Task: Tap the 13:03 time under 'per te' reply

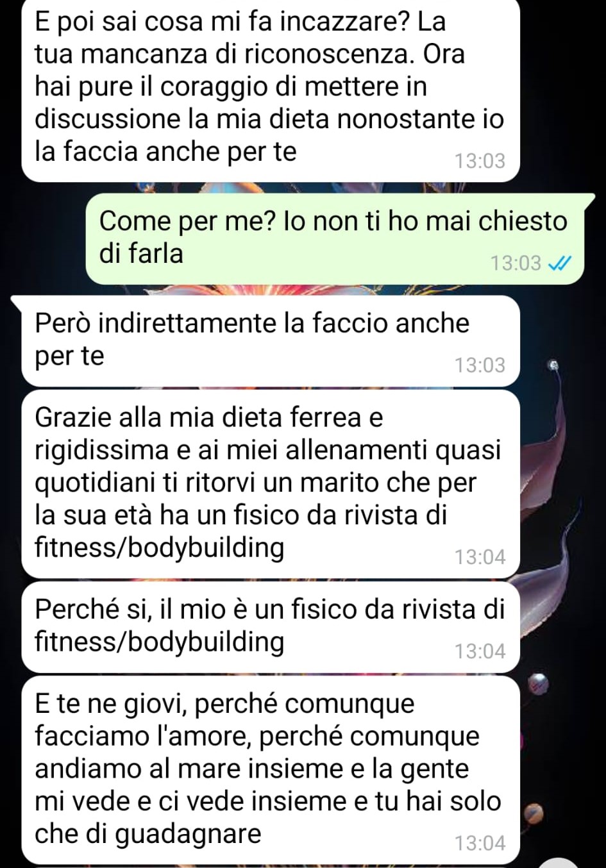Action: (x=480, y=365)
